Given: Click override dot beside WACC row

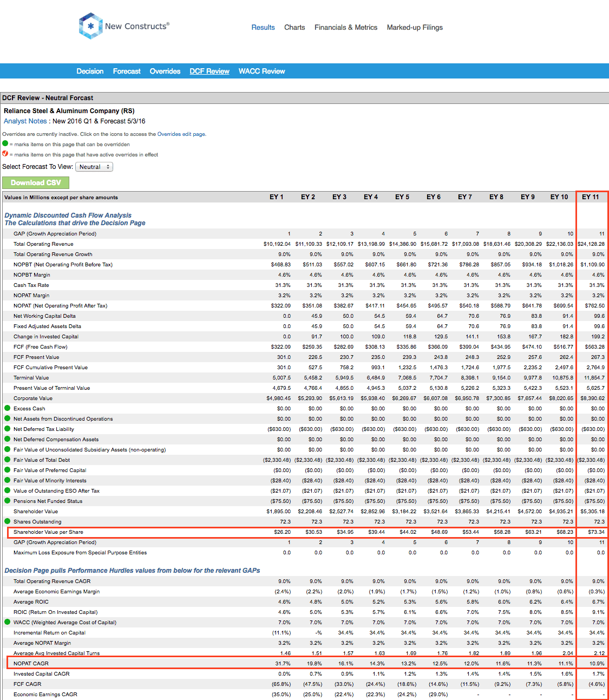Looking at the screenshot, I should pyautogui.click(x=7, y=622).
